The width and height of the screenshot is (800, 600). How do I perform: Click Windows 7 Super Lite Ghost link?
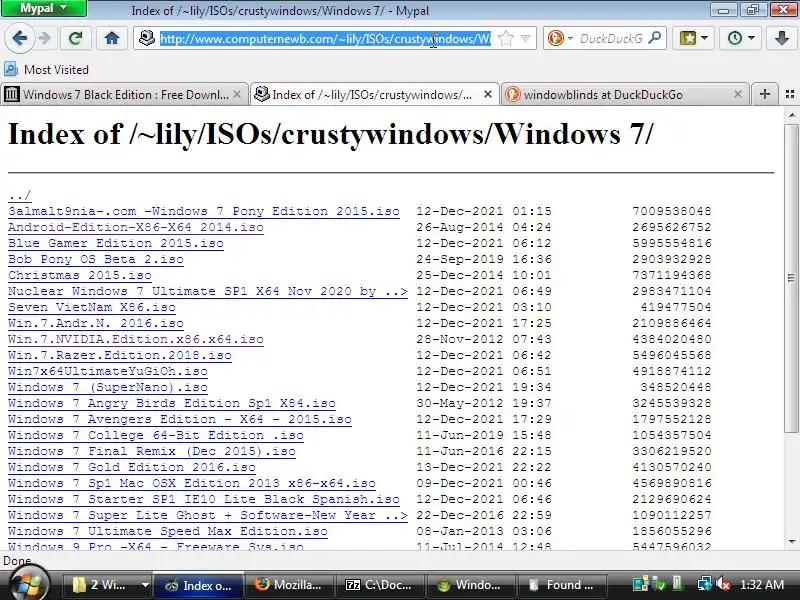coord(208,515)
